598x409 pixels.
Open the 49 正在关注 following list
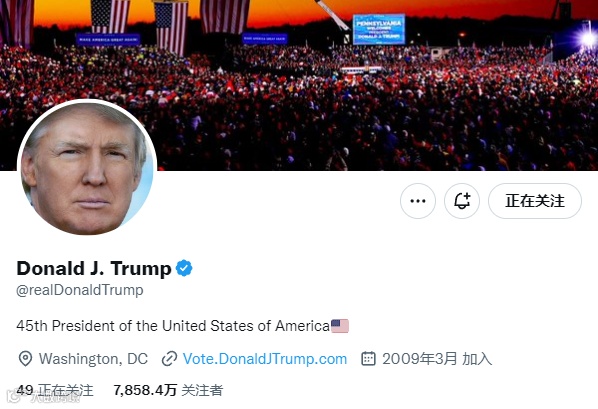tap(55, 390)
